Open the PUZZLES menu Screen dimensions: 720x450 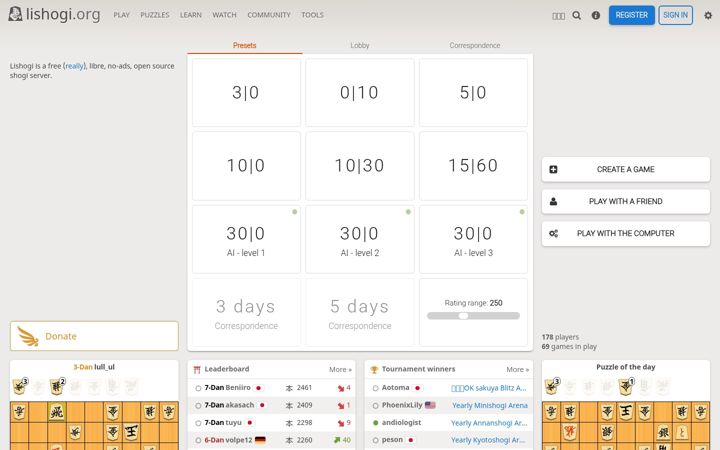click(x=155, y=15)
